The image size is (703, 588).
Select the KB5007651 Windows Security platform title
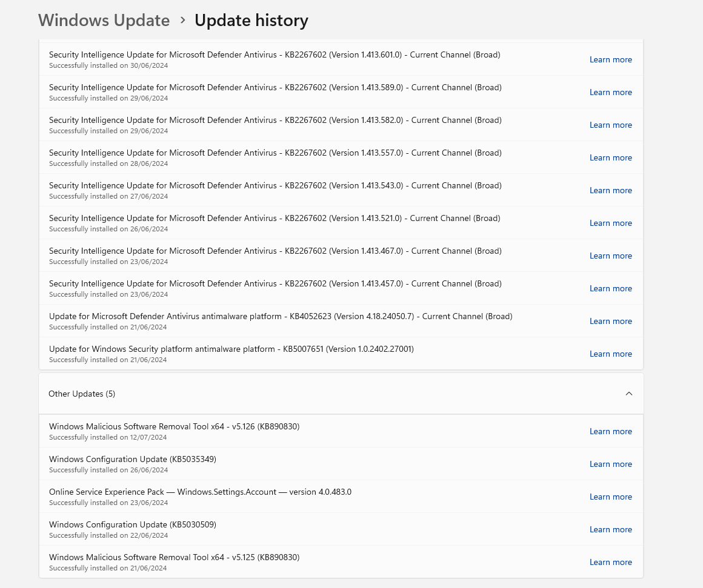point(232,349)
